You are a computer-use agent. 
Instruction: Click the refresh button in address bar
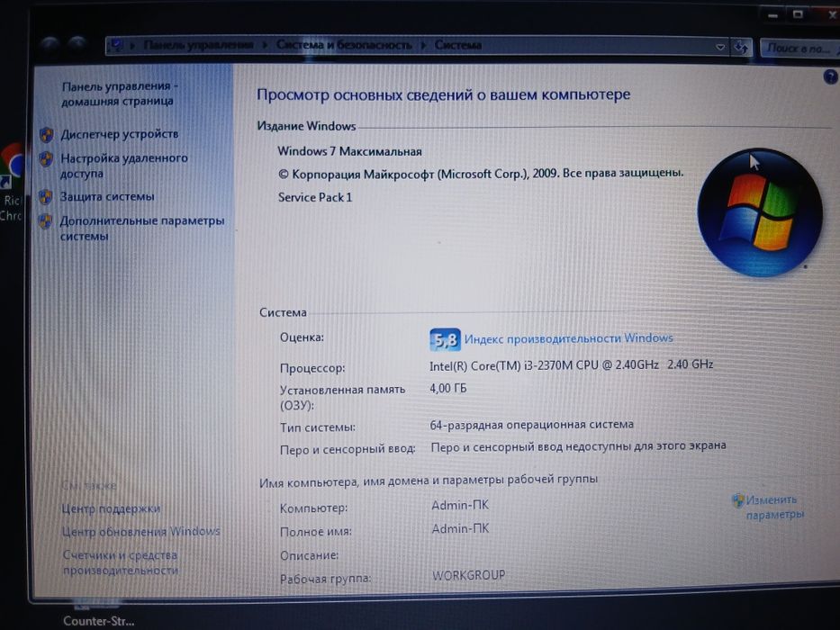[x=741, y=47]
